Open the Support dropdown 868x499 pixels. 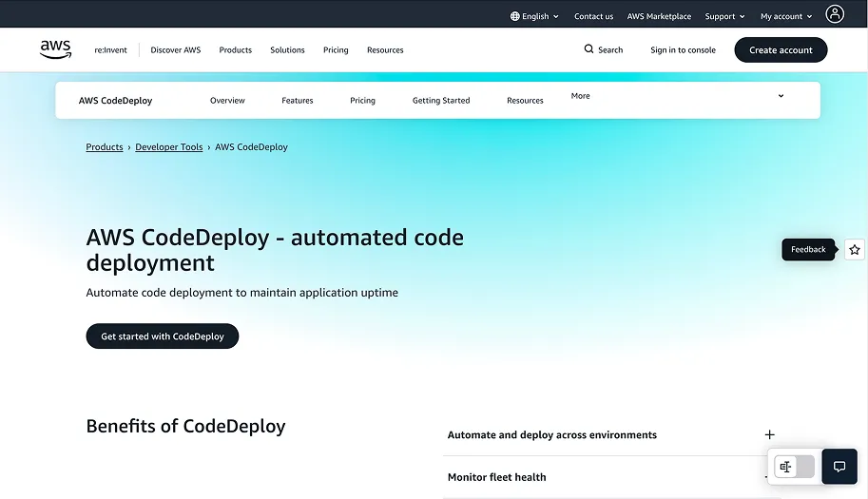pos(724,16)
